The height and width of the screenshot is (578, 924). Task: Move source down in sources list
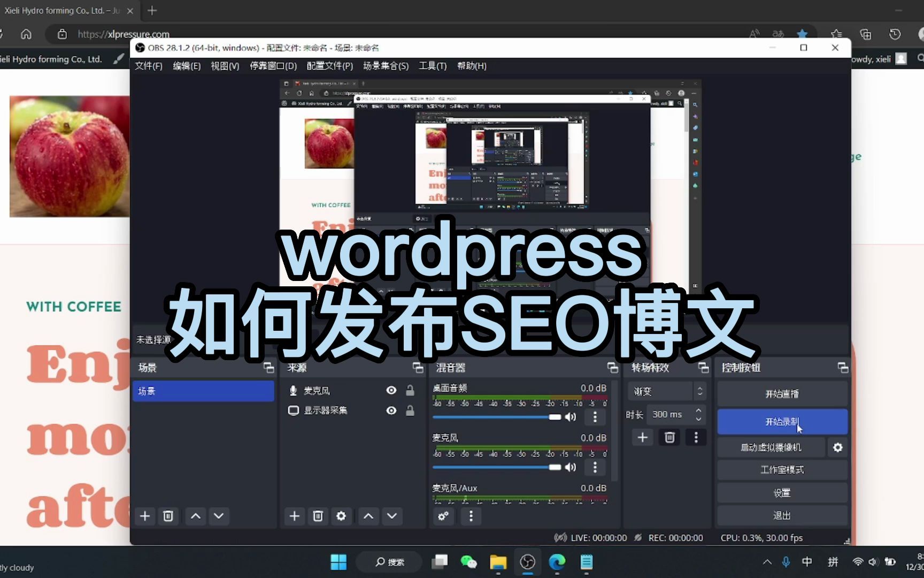[x=392, y=516]
